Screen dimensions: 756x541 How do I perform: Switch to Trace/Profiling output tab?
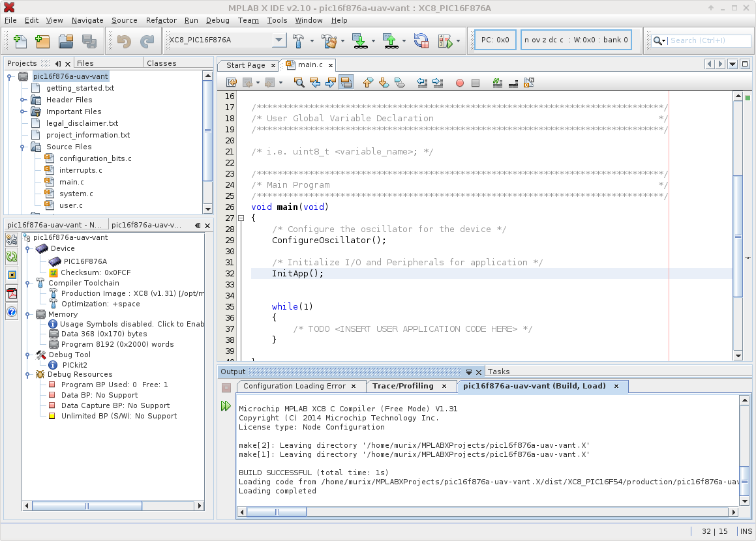click(402, 386)
